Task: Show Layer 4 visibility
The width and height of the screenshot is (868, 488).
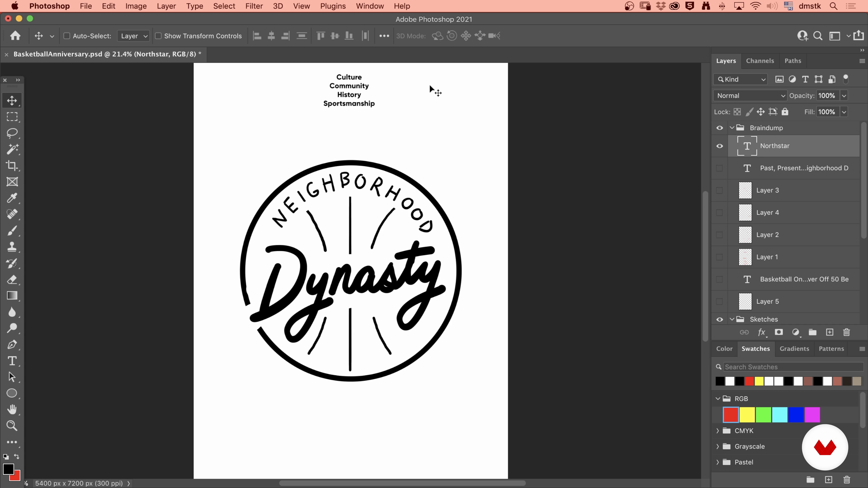Action: tap(720, 213)
